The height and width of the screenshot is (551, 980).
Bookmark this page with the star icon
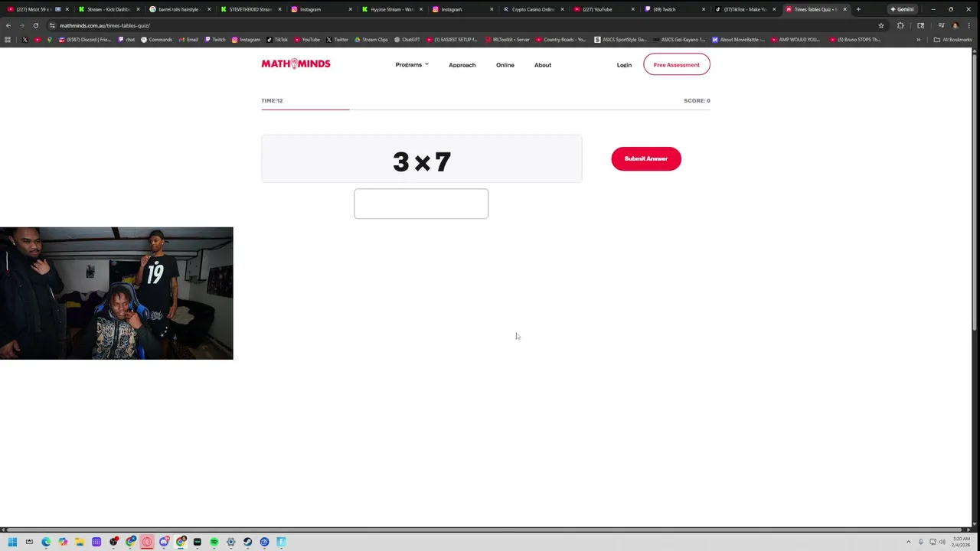pyautogui.click(x=881, y=25)
